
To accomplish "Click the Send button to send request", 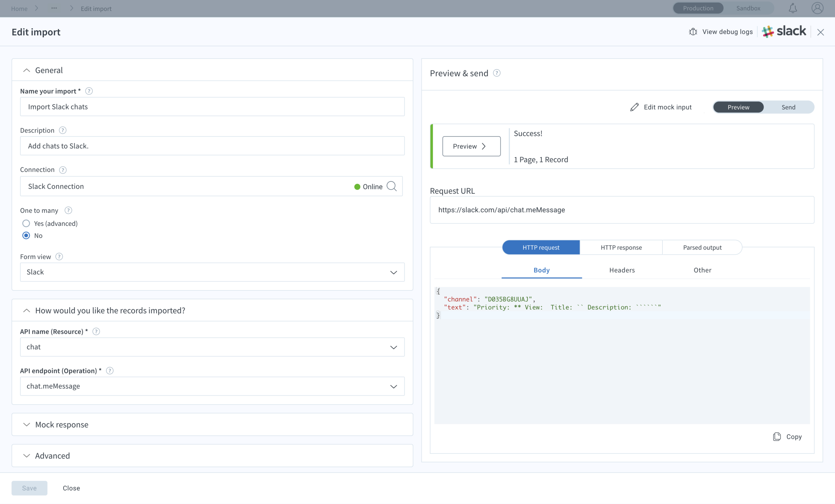I will point(788,107).
